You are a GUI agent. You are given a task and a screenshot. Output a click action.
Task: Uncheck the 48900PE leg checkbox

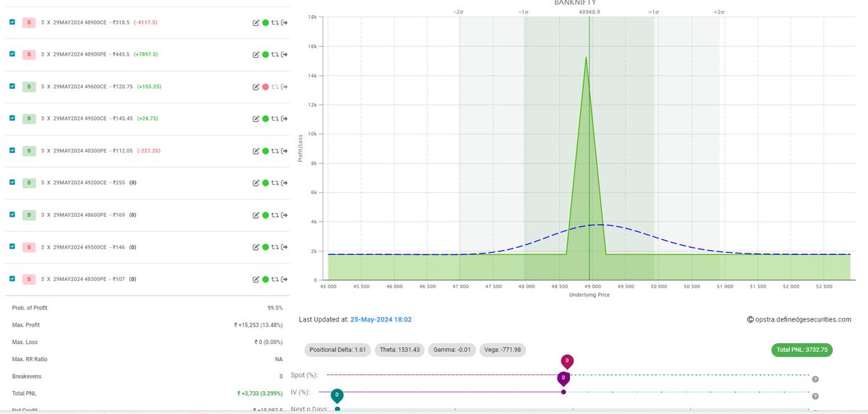12,54
